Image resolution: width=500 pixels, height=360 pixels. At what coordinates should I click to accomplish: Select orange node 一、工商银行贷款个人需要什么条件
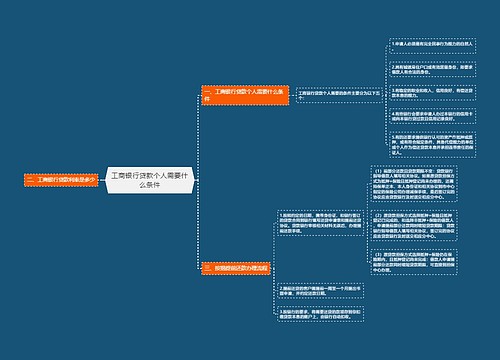pyautogui.click(x=245, y=95)
